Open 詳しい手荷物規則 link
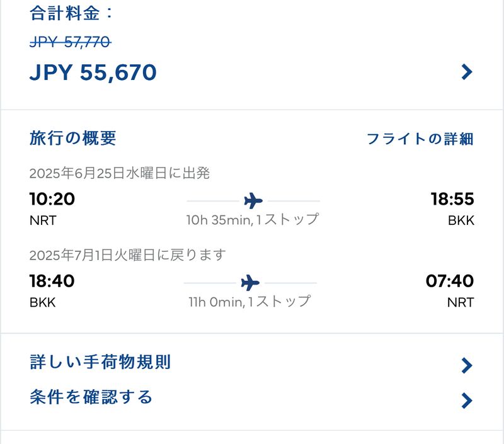Image resolution: width=504 pixels, height=444 pixels. pyautogui.click(x=100, y=362)
